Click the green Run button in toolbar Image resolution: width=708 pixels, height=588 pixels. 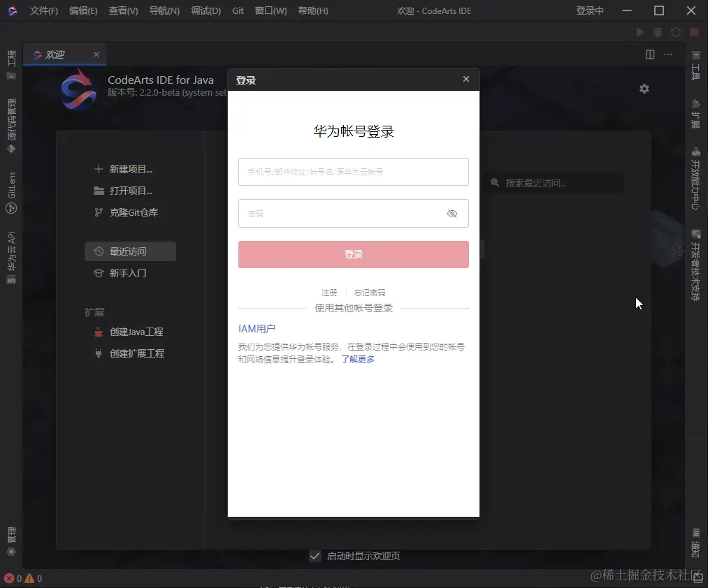tap(640, 32)
